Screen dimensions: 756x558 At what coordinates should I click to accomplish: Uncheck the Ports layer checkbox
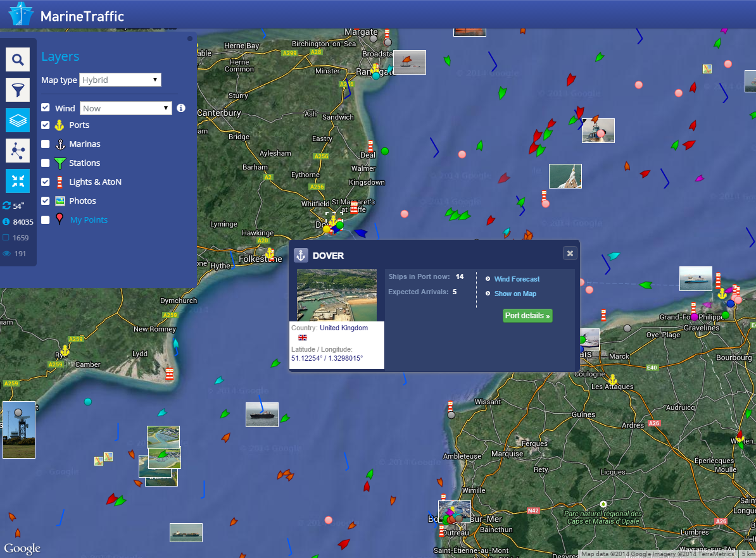[x=46, y=125]
